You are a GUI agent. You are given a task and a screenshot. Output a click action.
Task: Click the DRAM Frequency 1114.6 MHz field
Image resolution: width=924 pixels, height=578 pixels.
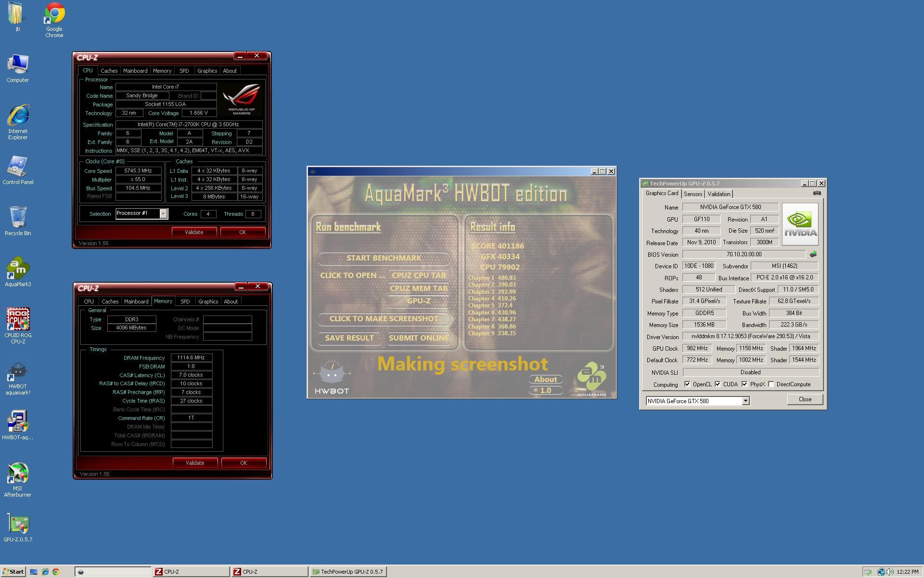[x=192, y=358]
